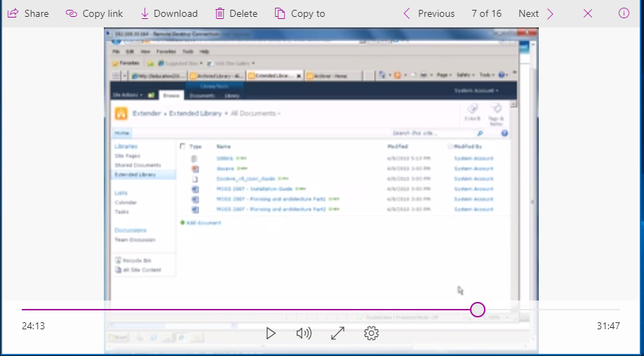Image resolution: width=644 pixels, height=356 pixels.
Task: Click the search magnifier icon in video's site
Action: pyautogui.click(x=480, y=133)
